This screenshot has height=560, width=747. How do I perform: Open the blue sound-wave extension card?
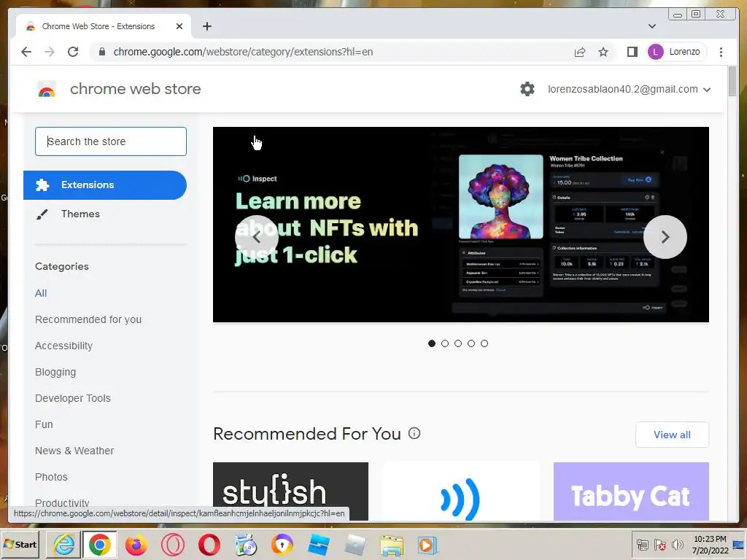click(x=461, y=491)
